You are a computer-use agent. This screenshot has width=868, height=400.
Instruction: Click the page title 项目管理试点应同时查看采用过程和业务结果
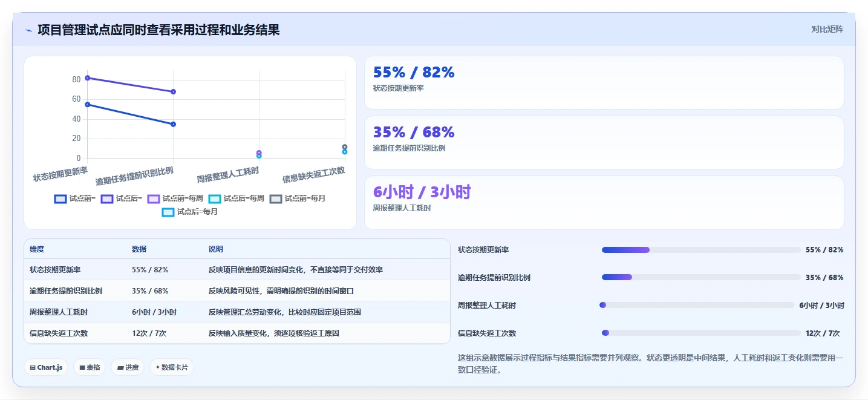(x=158, y=30)
